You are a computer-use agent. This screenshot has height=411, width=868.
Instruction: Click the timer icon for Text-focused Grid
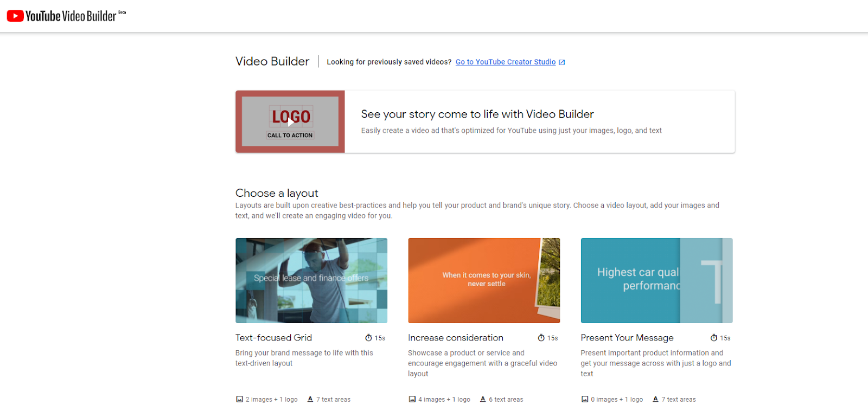(x=368, y=338)
